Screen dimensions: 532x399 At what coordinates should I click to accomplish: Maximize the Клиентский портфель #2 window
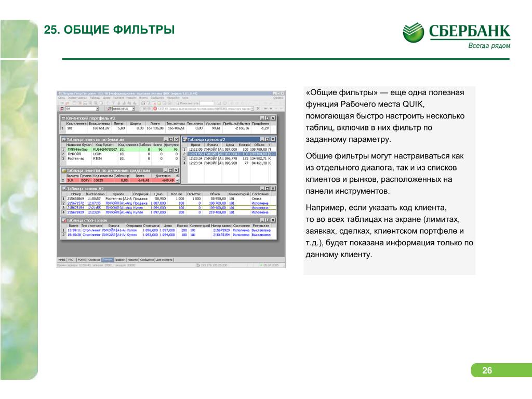coord(268,118)
